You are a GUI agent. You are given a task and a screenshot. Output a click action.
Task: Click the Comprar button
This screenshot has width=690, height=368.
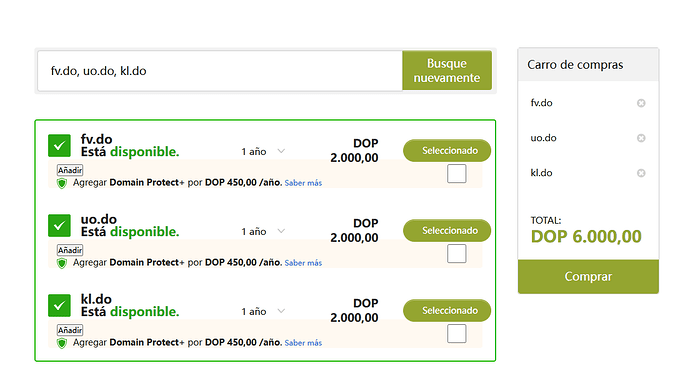coord(588,276)
